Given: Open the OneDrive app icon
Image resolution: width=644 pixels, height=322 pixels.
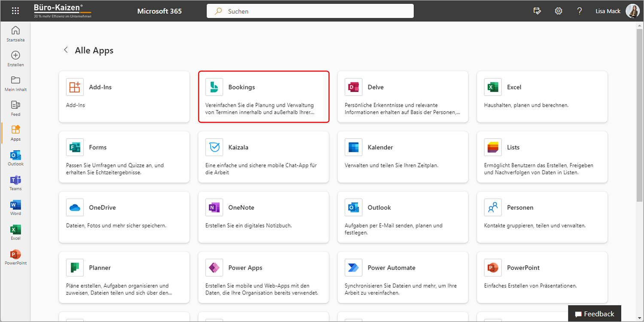Looking at the screenshot, I should coord(75,207).
